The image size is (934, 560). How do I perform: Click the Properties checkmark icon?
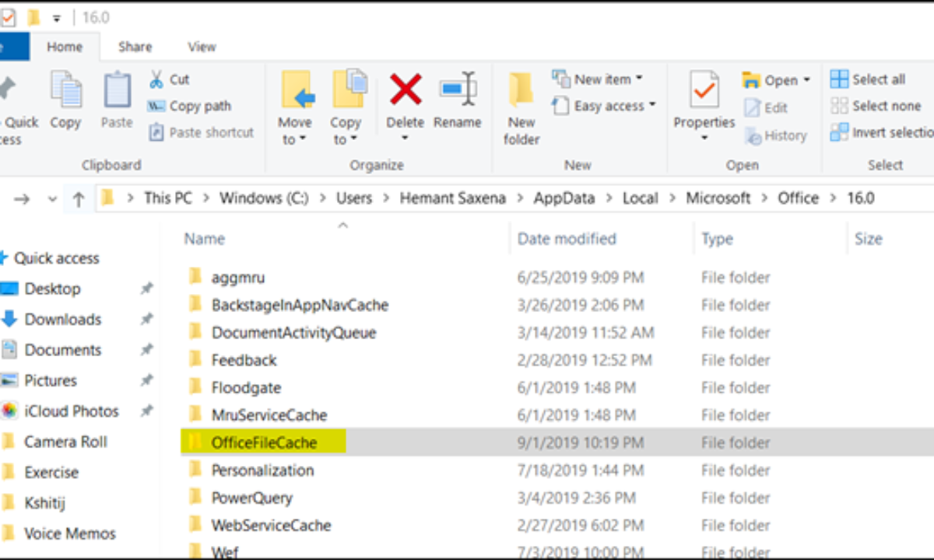pos(704,90)
